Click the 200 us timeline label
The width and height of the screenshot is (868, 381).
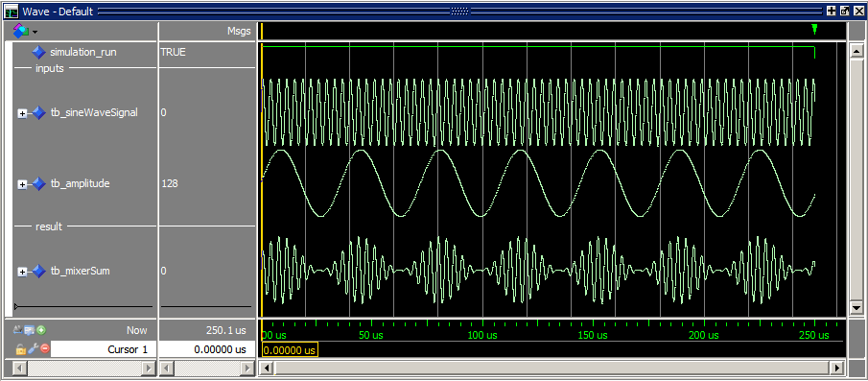click(704, 336)
